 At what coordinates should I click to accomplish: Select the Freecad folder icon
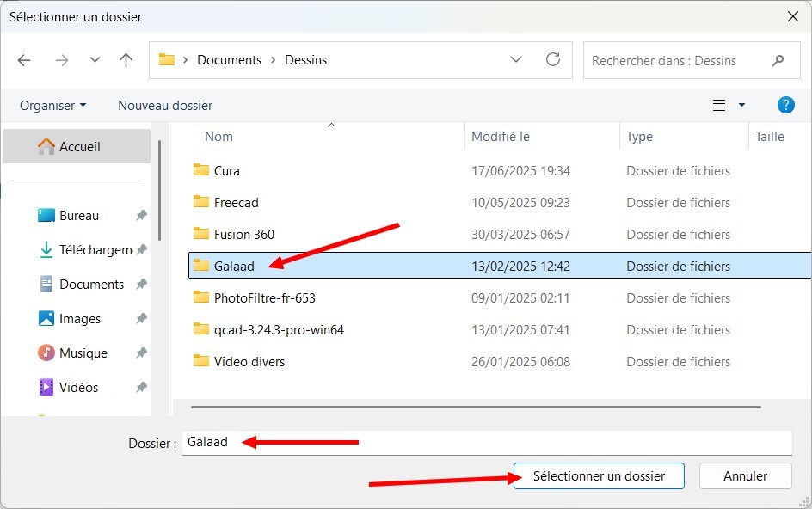point(201,203)
